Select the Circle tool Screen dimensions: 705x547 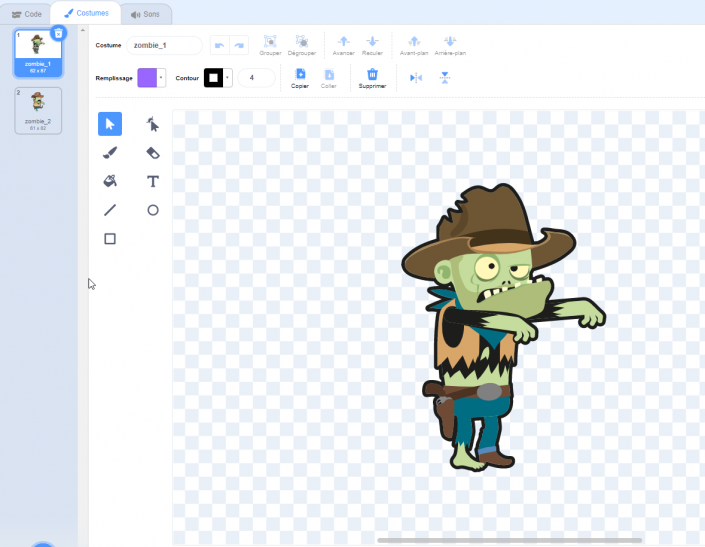pyautogui.click(x=153, y=210)
